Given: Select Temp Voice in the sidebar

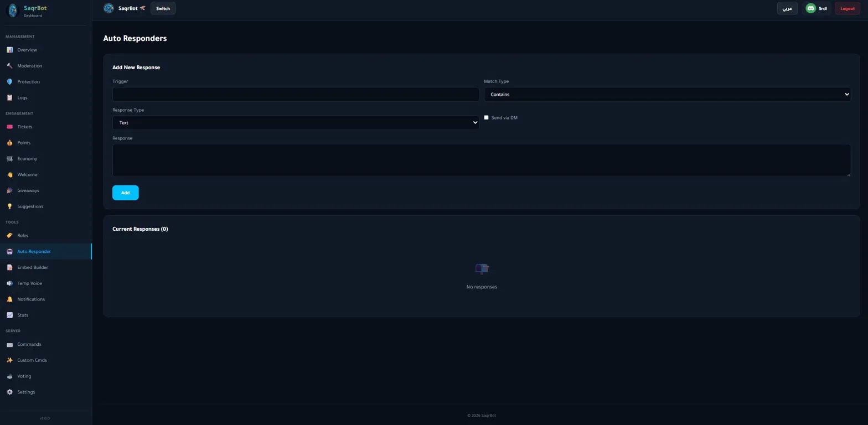Looking at the screenshot, I should click(x=46, y=283).
